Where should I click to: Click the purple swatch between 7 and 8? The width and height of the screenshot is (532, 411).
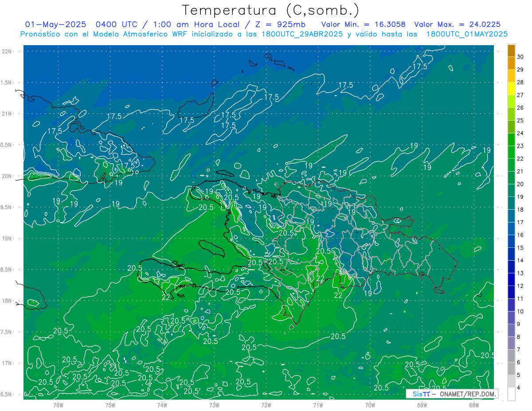pos(511,343)
